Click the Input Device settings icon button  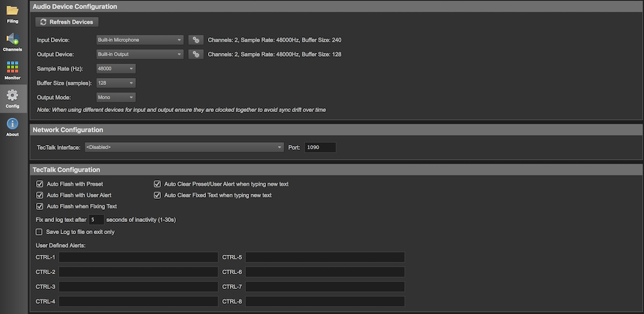196,40
